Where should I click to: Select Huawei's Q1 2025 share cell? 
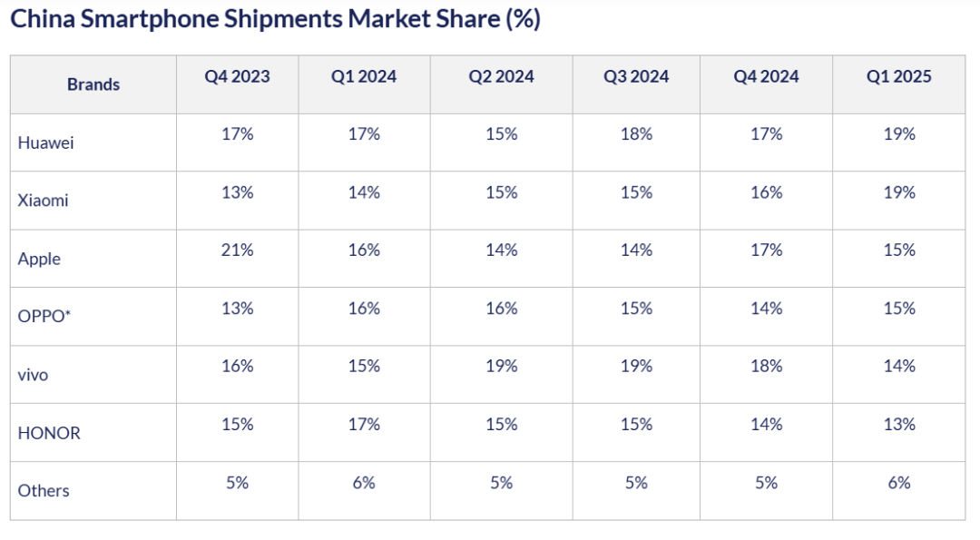pyautogui.click(x=899, y=134)
